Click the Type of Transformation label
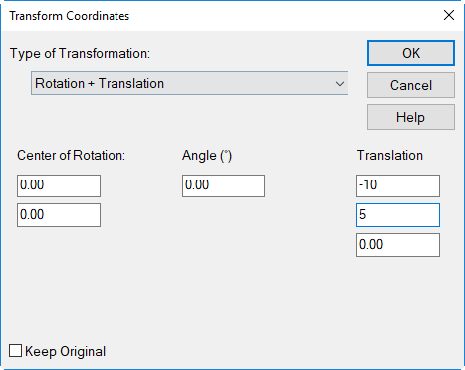Image resolution: width=465 pixels, height=370 pixels. 80,53
